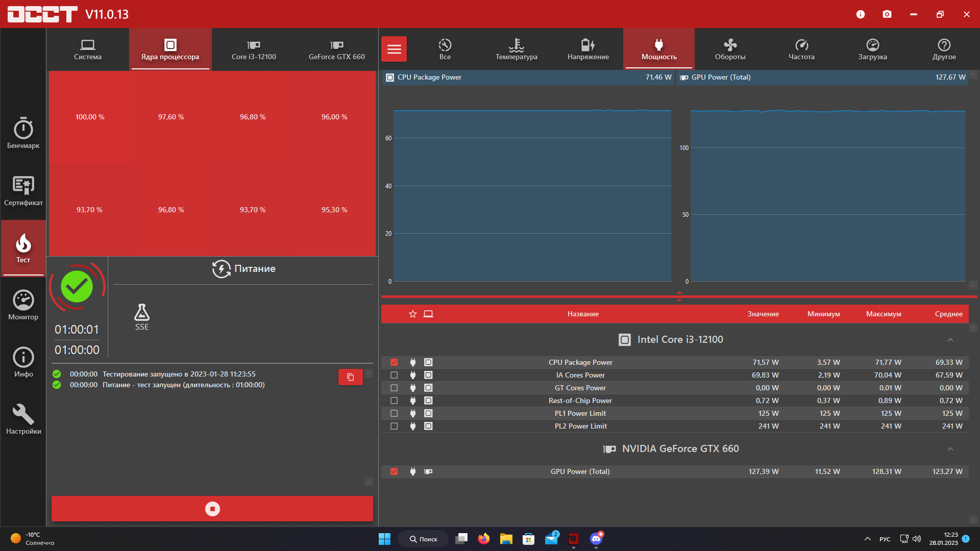The width and height of the screenshot is (980, 551).
Task: Enable Rest-of-Chip Power graph checkbox
Action: pos(394,400)
